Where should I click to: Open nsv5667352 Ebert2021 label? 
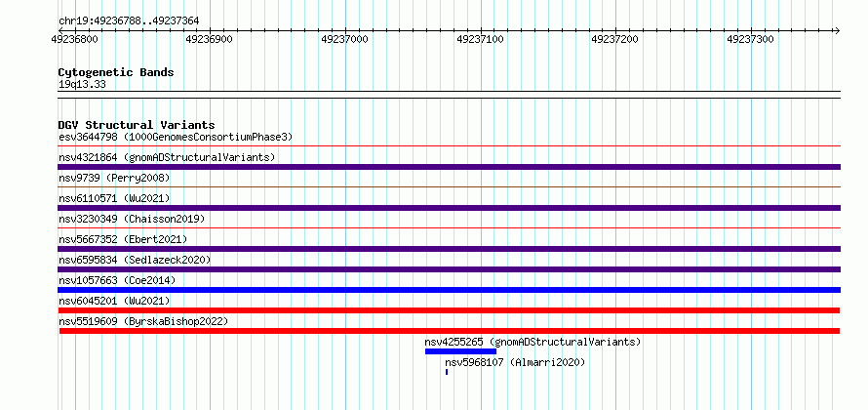point(123,239)
